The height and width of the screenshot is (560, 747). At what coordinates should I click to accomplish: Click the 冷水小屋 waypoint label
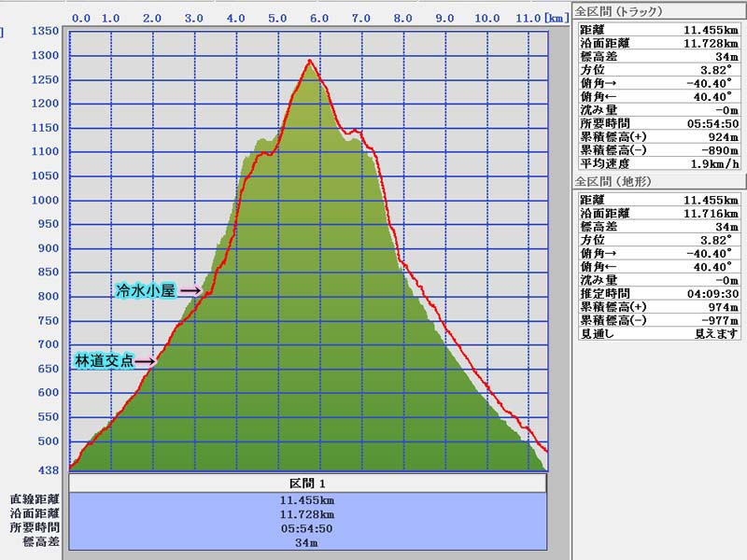point(145,290)
